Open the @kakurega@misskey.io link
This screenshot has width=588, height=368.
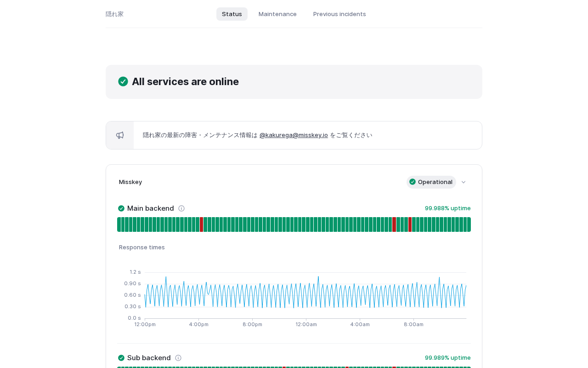point(294,135)
